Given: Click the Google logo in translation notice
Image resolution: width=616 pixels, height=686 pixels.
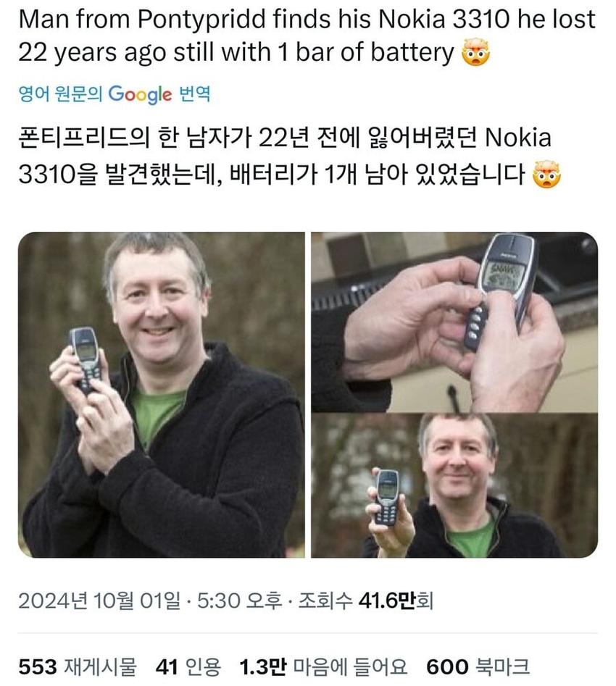Looking at the screenshot, I should (x=140, y=94).
